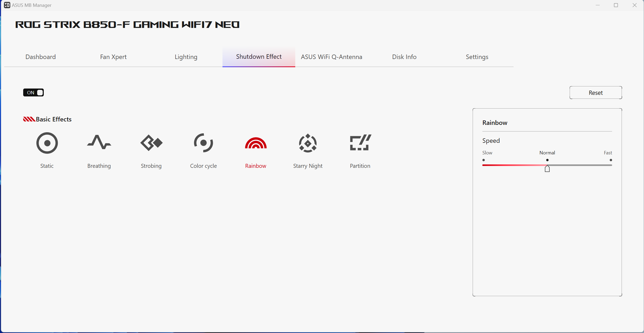Click the Strobing label text
Viewport: 644px width, 333px height.
tap(151, 166)
